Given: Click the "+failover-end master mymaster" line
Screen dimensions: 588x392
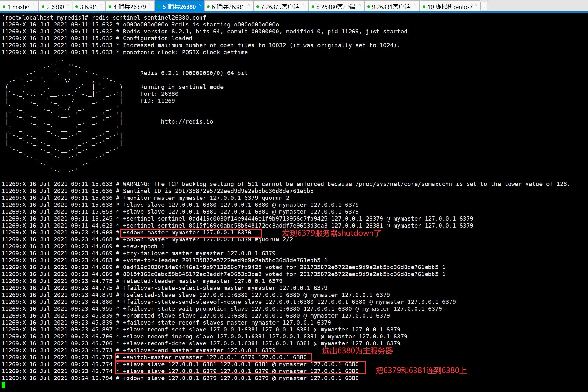Looking at the screenshot, I should pos(138,350).
